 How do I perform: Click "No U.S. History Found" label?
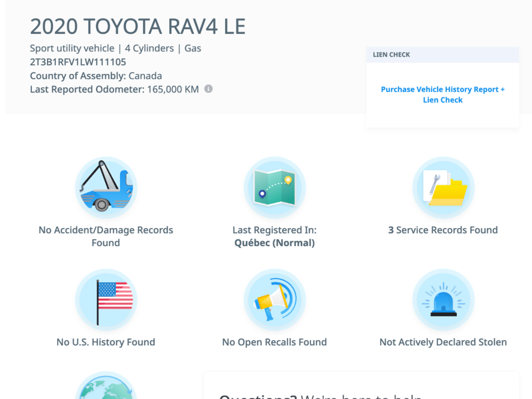click(106, 342)
